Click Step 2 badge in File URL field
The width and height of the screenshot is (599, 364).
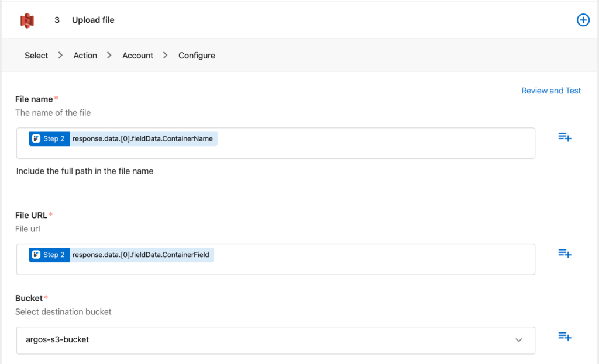point(49,255)
